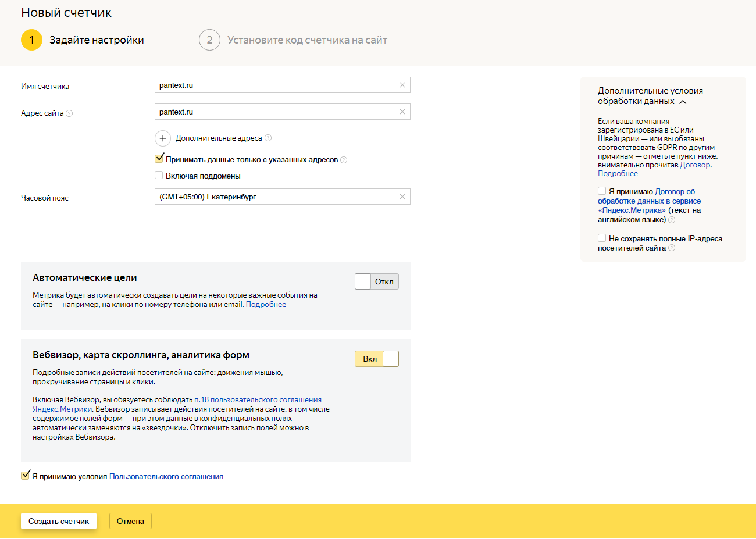Click Автоматические цели heading
Viewport: 756px width, 539px height.
click(85, 277)
